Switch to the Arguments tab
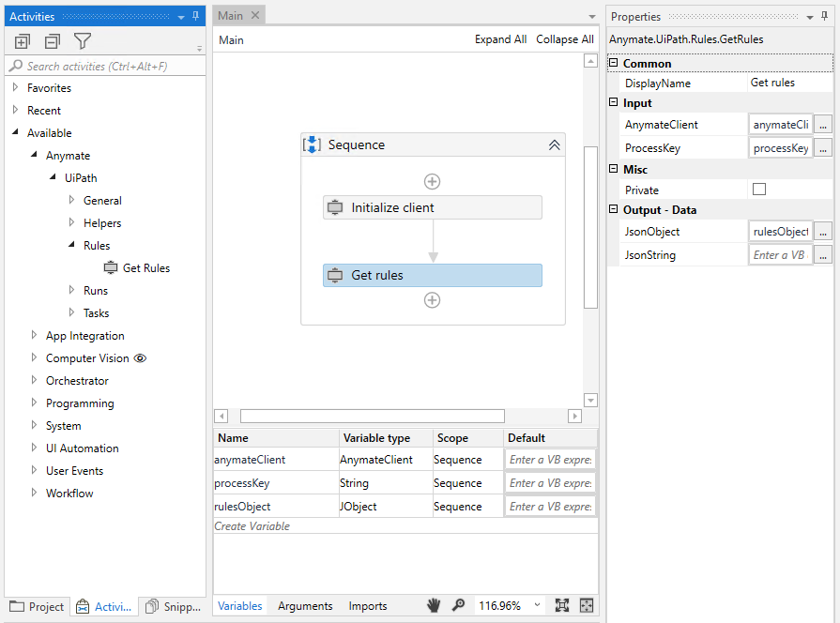Screen dimensions: 840x623 (x=305, y=606)
